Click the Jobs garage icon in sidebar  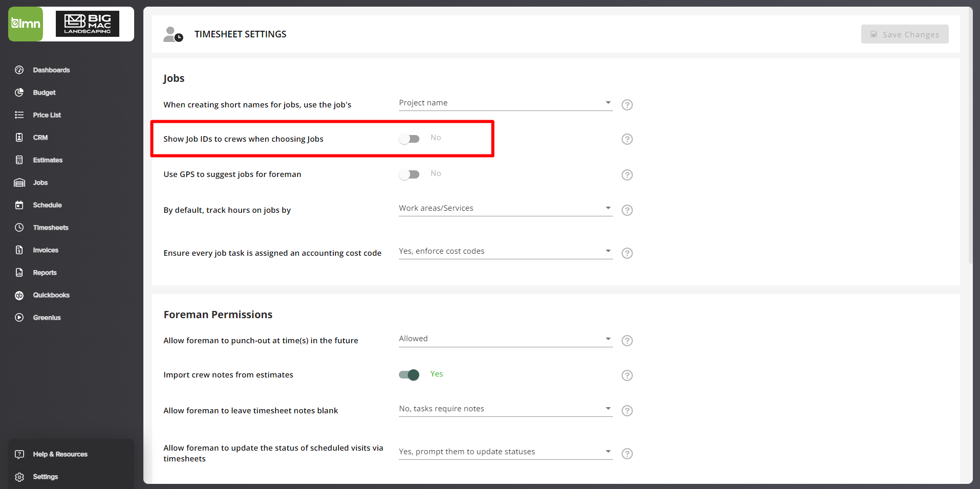point(19,183)
